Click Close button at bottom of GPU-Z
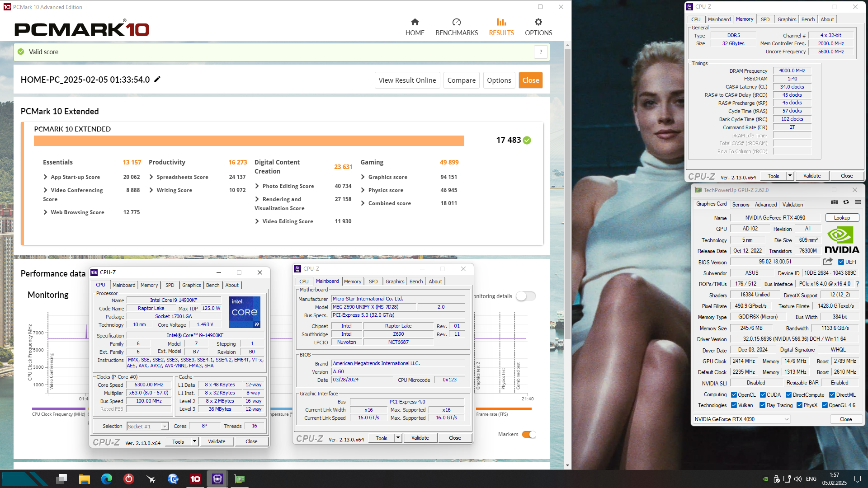The height and width of the screenshot is (488, 868). [x=845, y=419]
